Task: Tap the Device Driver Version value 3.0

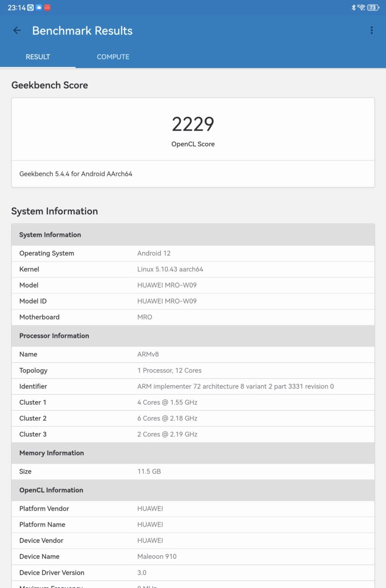Action: tap(142, 573)
